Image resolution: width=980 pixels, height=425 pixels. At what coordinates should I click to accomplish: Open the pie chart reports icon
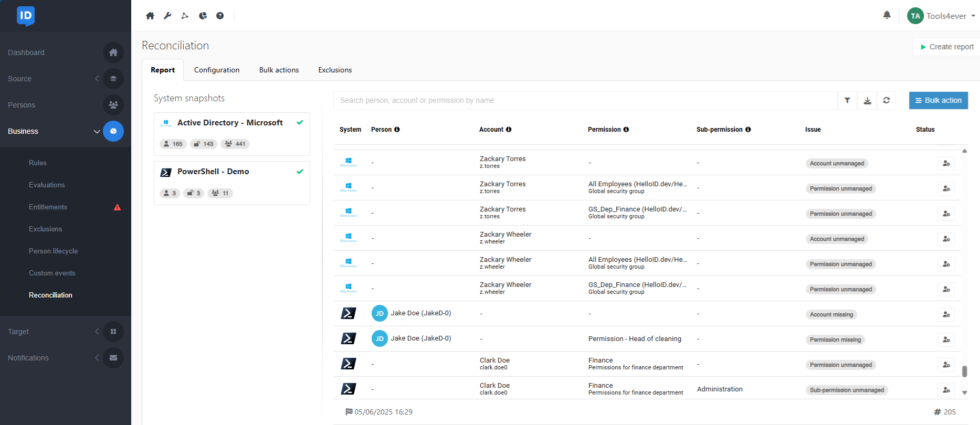(203, 16)
